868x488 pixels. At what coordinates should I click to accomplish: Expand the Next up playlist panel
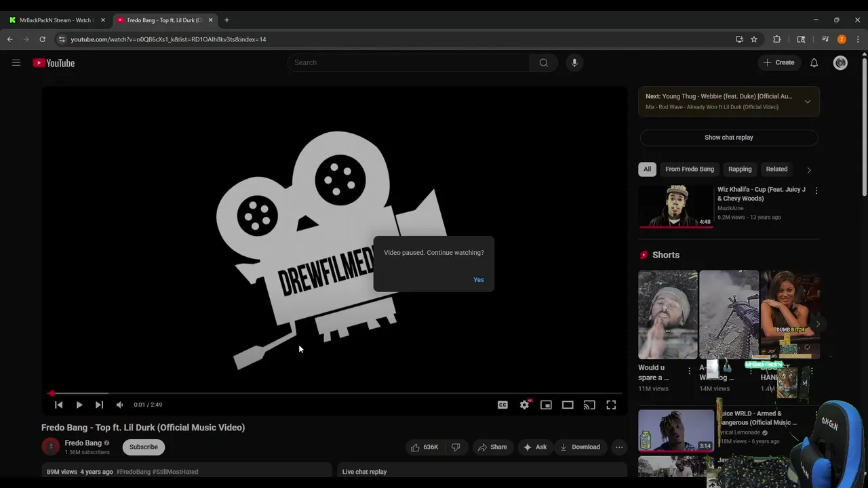coord(807,102)
